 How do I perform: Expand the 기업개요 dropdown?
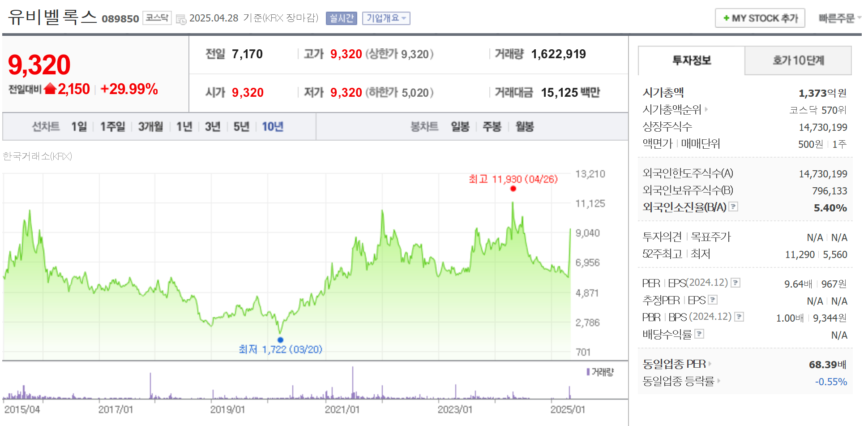(386, 18)
